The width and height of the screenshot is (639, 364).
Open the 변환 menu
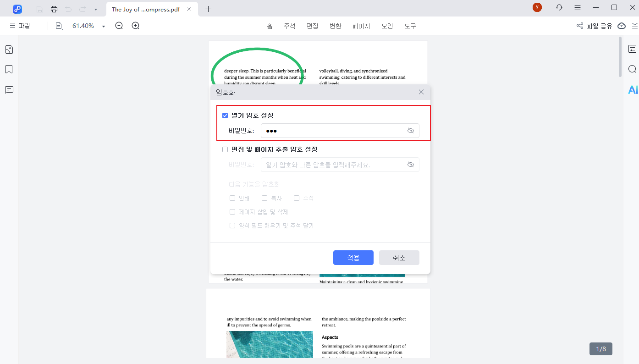(336, 26)
